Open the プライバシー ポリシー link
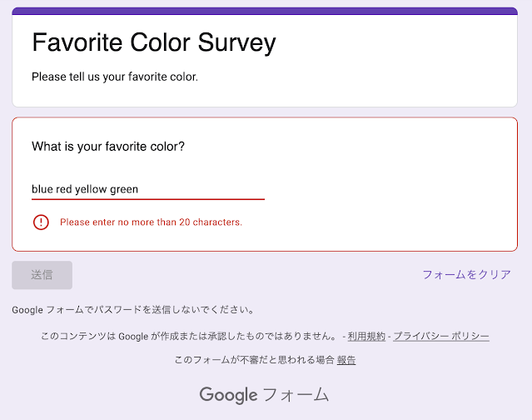 (x=441, y=336)
